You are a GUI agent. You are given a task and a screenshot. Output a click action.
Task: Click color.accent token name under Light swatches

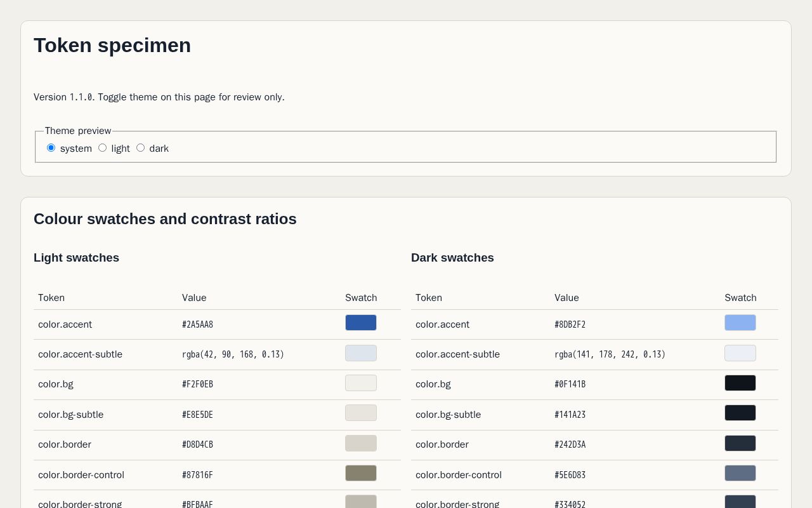(x=65, y=324)
